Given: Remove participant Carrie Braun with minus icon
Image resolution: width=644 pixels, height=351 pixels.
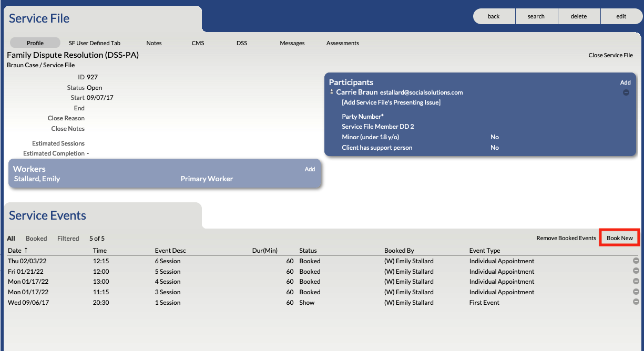Looking at the screenshot, I should pos(626,92).
